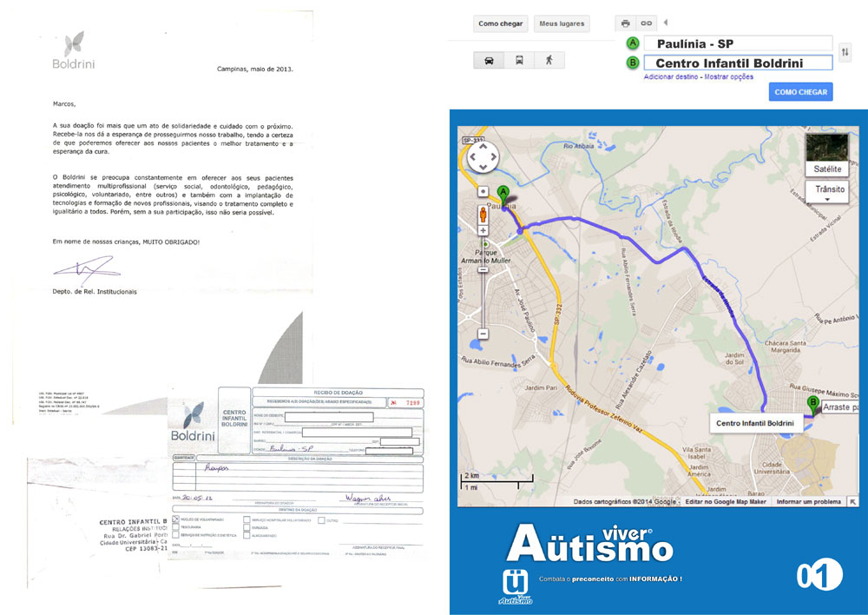Click the print icon above the directions
Image resolution: width=868 pixels, height=615 pixels.
pos(625,23)
